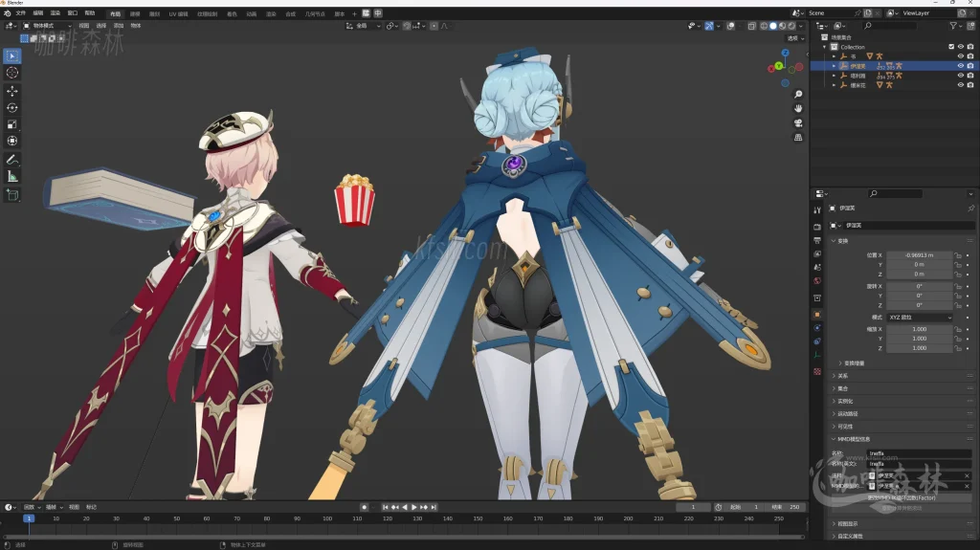Viewport: 980px width, 550px height.
Task: Select the 3D Cursor tool
Action: (11, 73)
